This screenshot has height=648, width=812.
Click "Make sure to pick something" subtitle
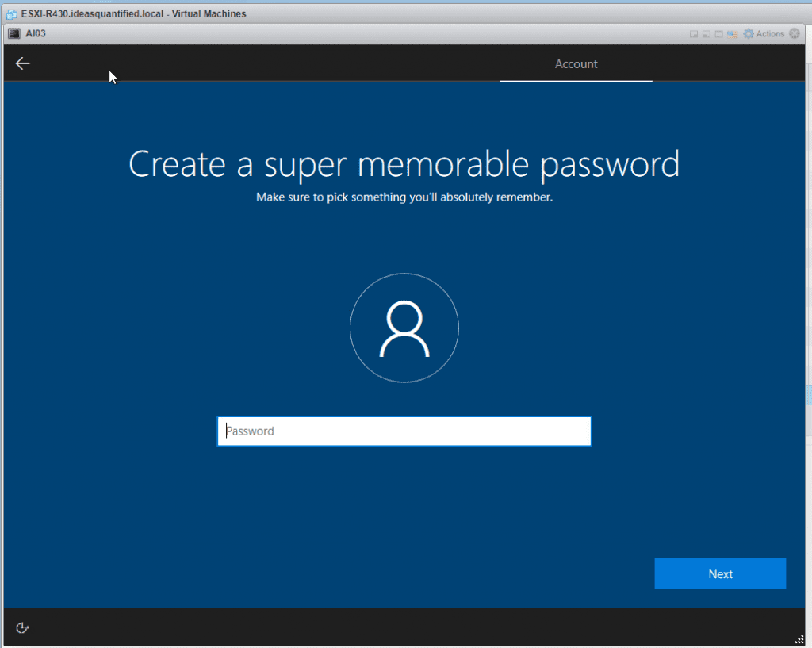[x=404, y=197]
